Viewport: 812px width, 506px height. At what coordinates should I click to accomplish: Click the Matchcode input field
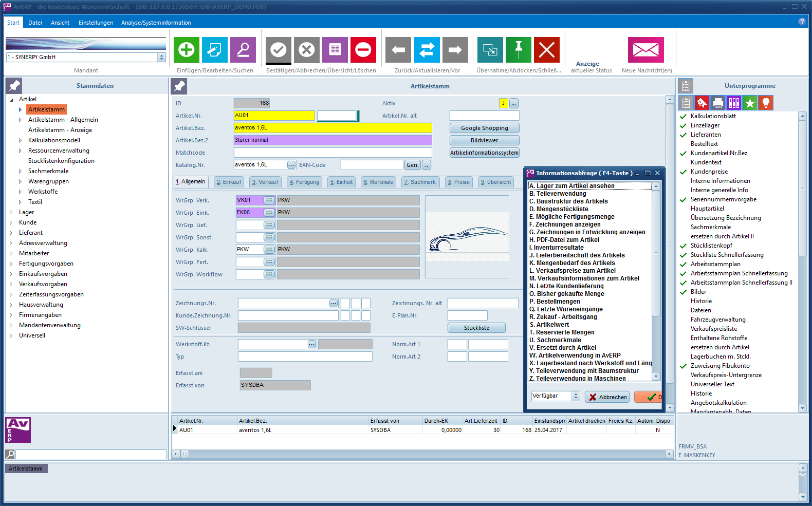click(x=333, y=153)
